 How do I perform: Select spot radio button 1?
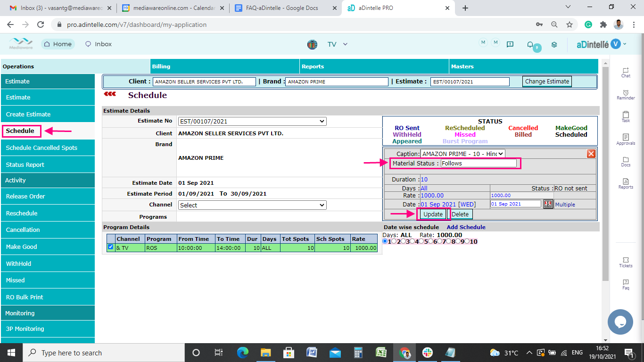pyautogui.click(x=385, y=241)
